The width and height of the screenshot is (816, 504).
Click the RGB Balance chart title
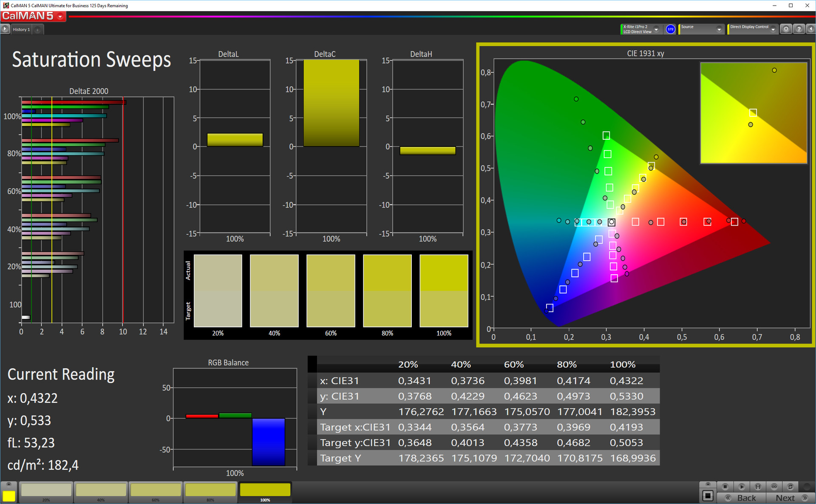point(228,363)
